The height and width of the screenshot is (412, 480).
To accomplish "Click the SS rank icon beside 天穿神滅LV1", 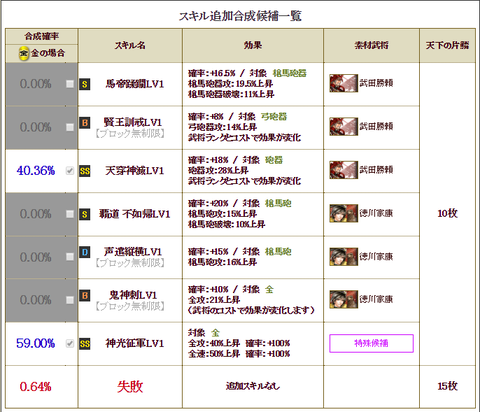I will tap(85, 171).
